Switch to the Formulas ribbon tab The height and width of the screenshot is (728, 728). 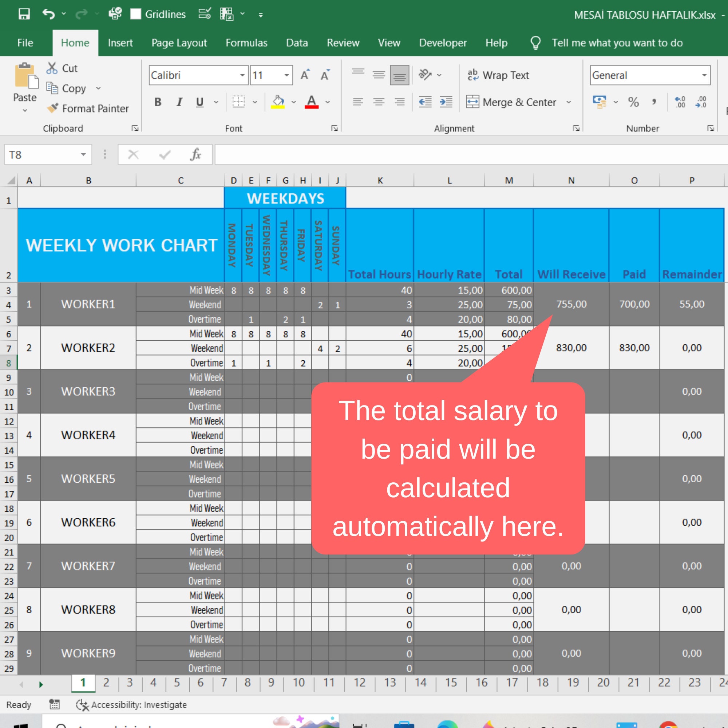(x=246, y=43)
